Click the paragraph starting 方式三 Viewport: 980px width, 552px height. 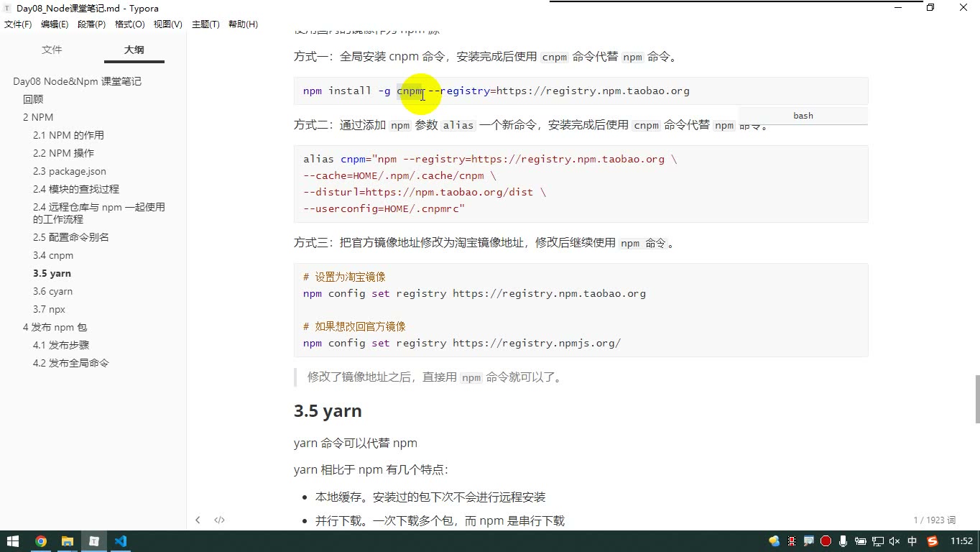click(485, 243)
